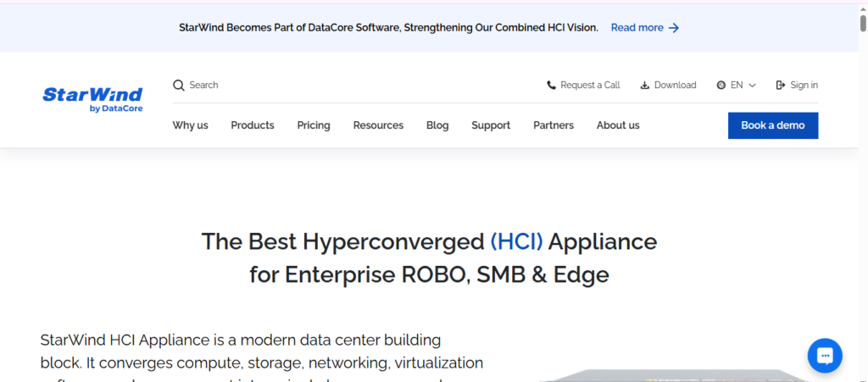This screenshot has width=868, height=382.
Task: Click the scrollbar up arrow
Action: (x=863, y=7)
